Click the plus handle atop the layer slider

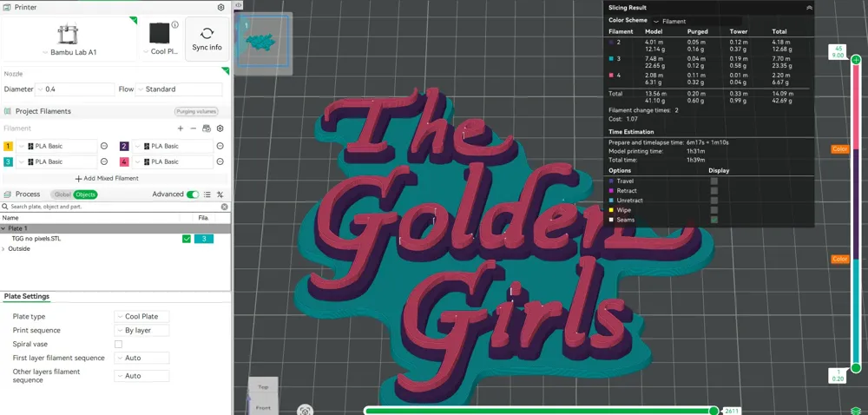pos(856,60)
